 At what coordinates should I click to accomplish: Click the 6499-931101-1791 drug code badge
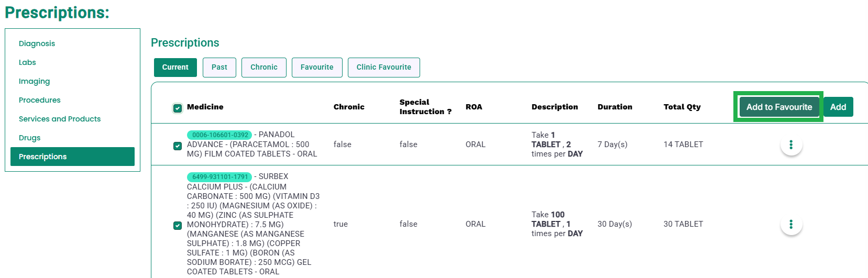point(219,176)
